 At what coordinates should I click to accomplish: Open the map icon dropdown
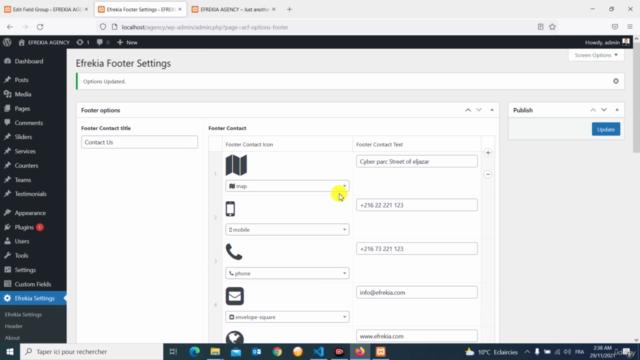pyautogui.click(x=287, y=186)
